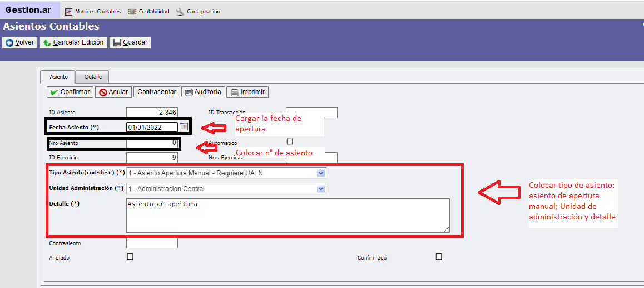Switch to the Detalle tab

93,77
